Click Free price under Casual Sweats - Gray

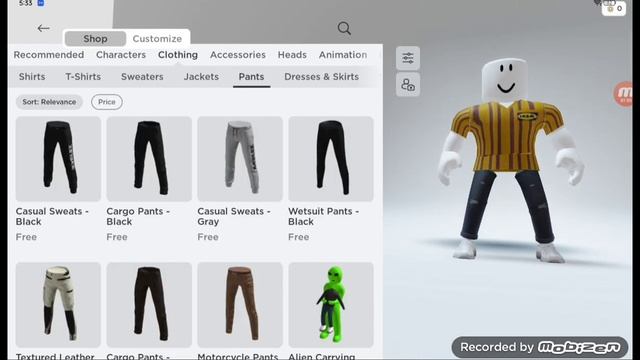point(208,237)
